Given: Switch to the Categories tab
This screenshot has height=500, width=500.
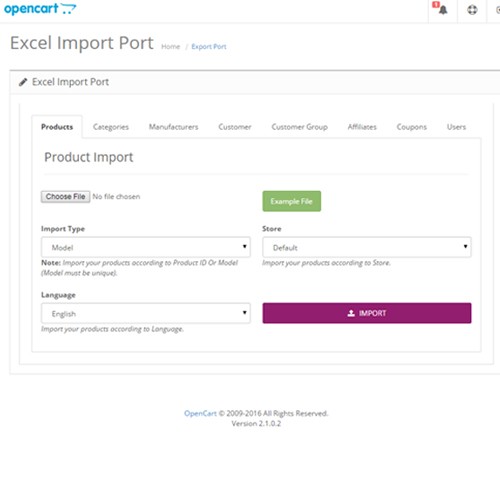Looking at the screenshot, I should pos(111,127).
